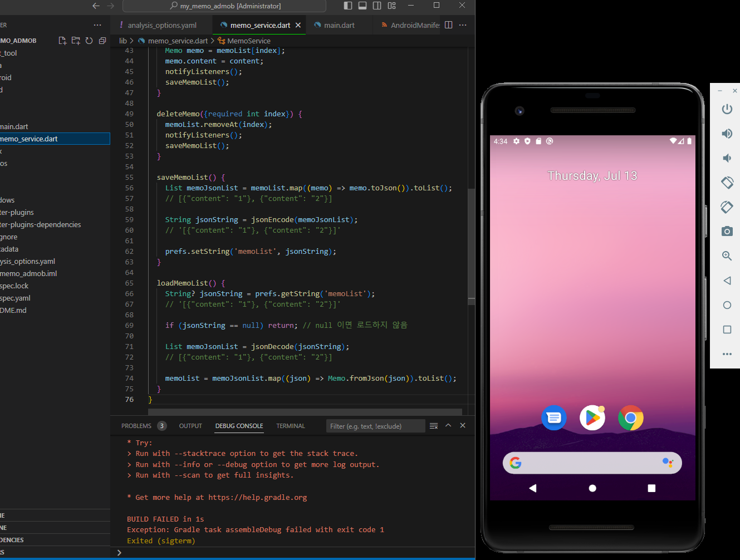
Task: Refresh the Explorer file tree
Action: coord(89,41)
